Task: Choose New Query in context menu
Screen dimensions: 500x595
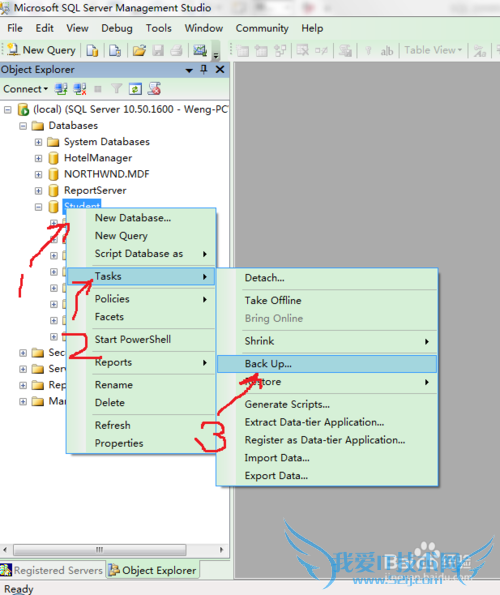Action: (141, 236)
